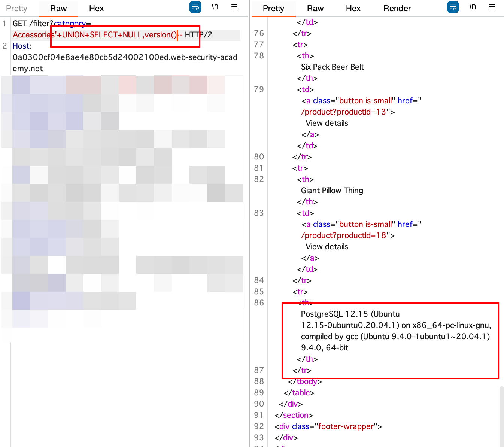Click the category parameter in the request line
The image size is (504, 447).
pos(70,23)
